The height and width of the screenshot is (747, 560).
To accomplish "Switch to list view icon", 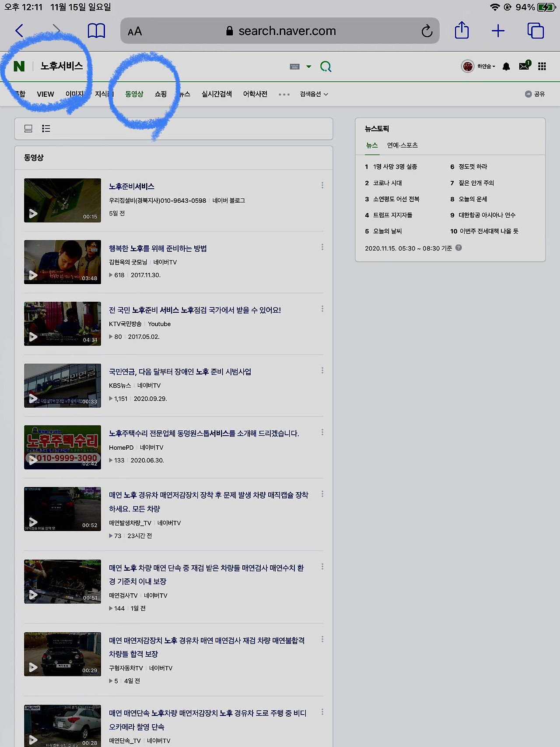I will click(46, 128).
